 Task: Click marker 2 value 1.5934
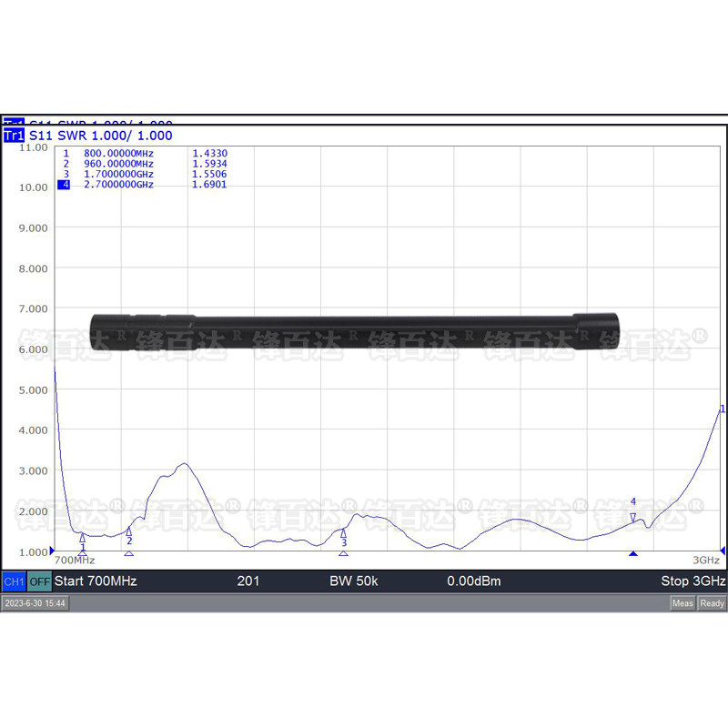[210, 164]
